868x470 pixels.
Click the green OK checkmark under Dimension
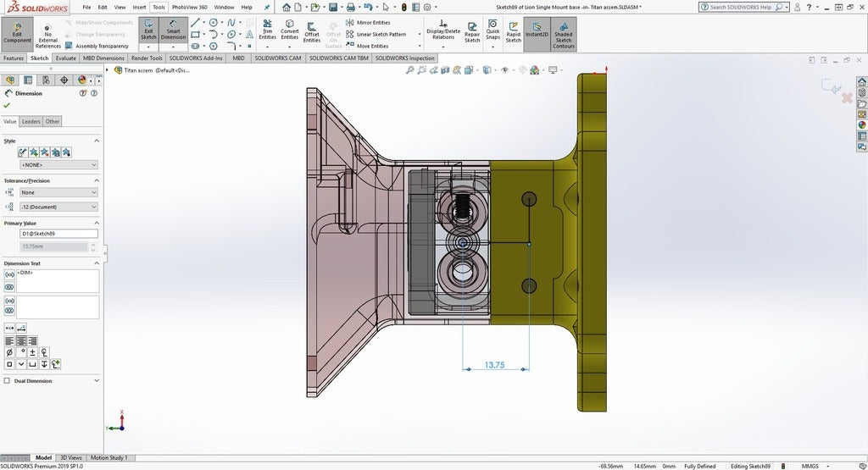(7, 106)
